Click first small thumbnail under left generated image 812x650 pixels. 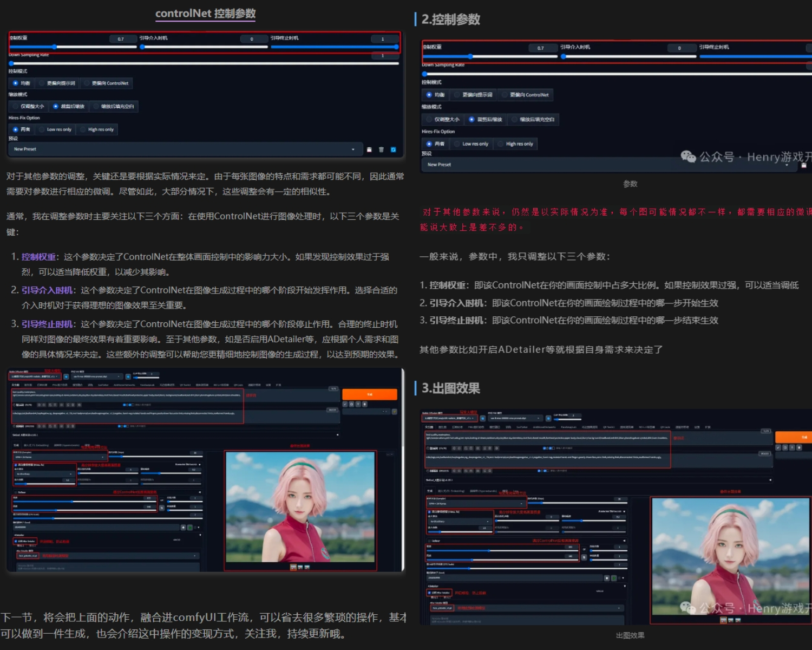click(293, 567)
